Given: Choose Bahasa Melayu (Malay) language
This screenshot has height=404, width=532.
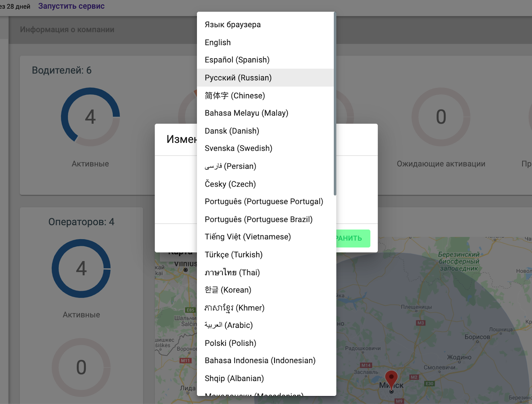Looking at the screenshot, I should coord(265,113).
